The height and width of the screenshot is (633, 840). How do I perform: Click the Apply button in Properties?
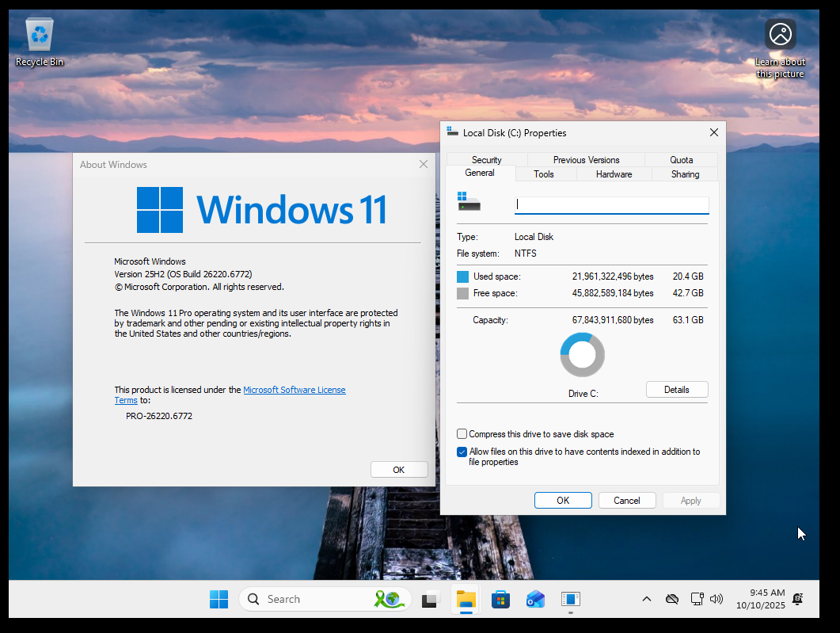pyautogui.click(x=691, y=500)
